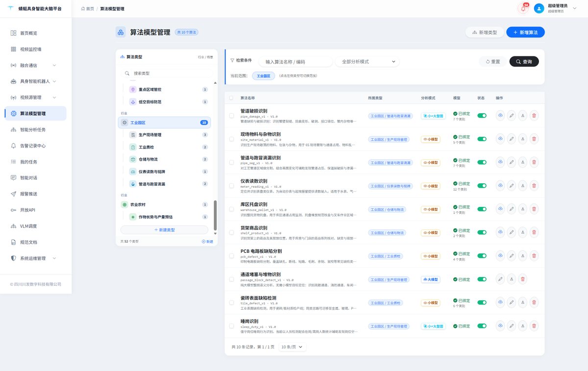Screen dimensions: 588x371
Task: Check the select-all checkbox in table header
Action: (231, 98)
